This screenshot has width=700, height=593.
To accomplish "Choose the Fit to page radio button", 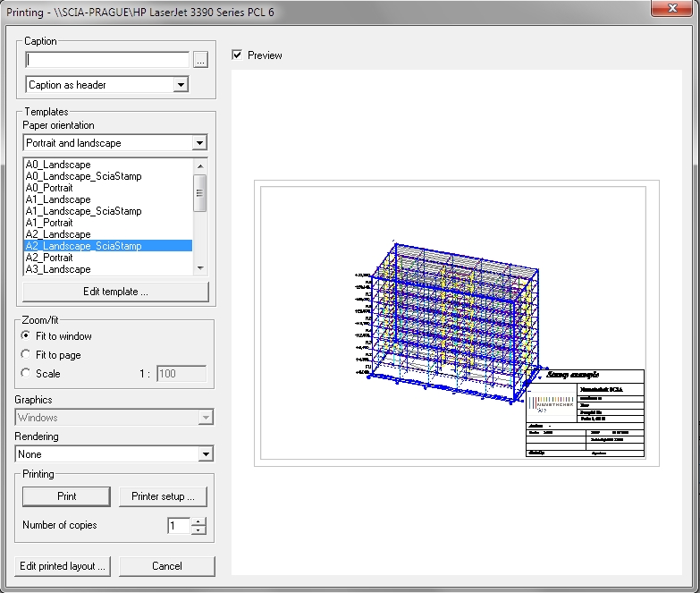I will coord(27,355).
